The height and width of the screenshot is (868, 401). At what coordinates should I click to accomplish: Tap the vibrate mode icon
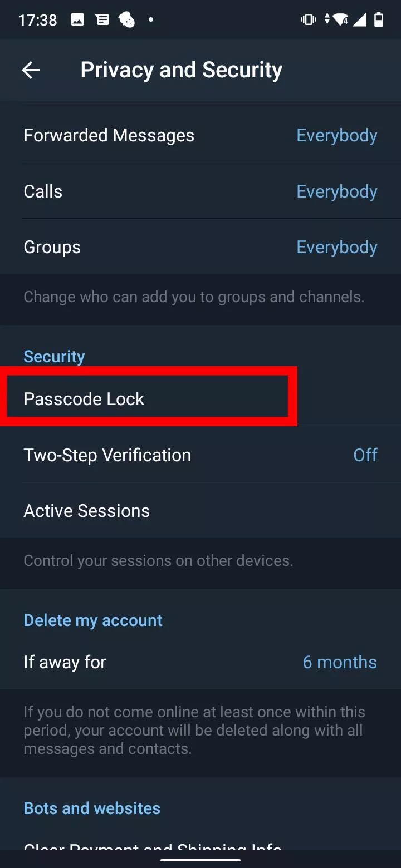point(309,20)
